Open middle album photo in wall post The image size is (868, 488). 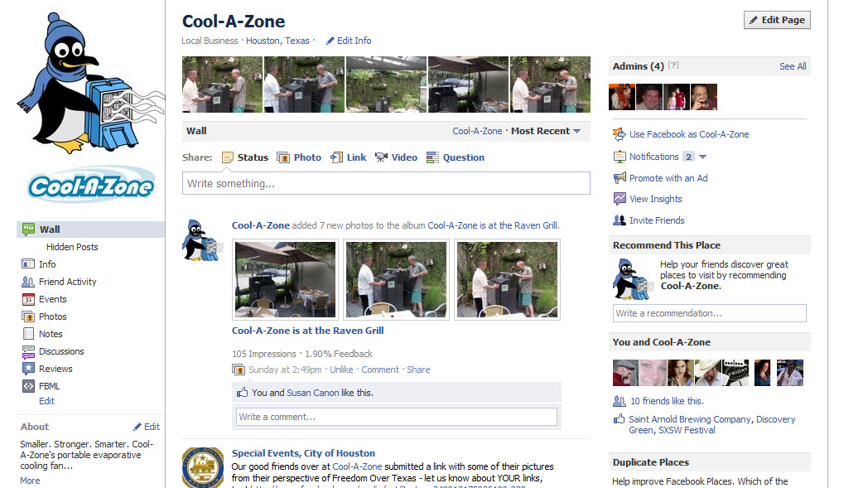point(396,279)
